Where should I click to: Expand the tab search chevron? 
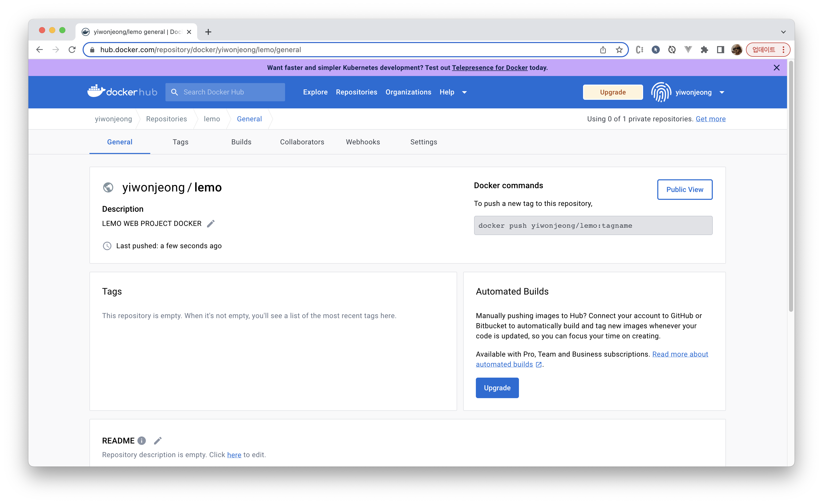(783, 32)
